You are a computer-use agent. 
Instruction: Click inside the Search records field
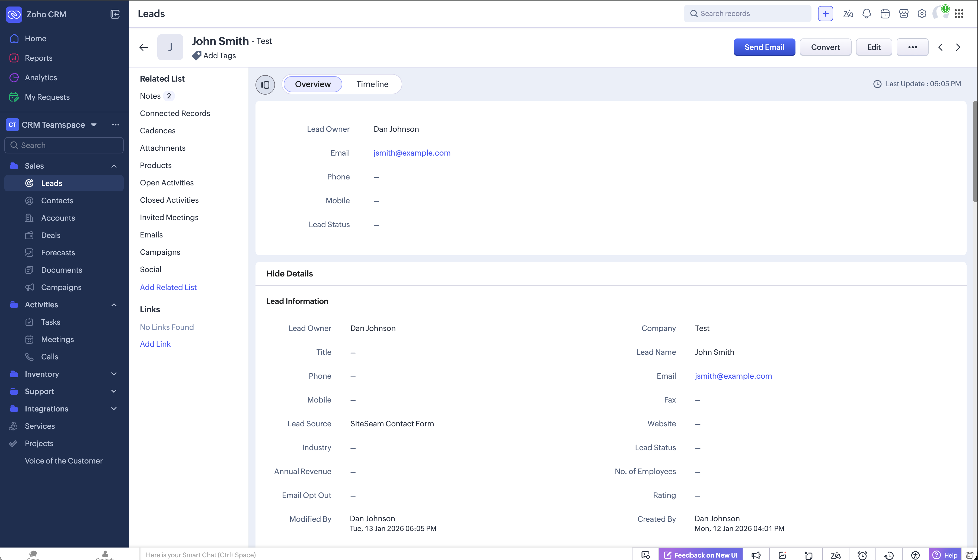tap(747, 14)
